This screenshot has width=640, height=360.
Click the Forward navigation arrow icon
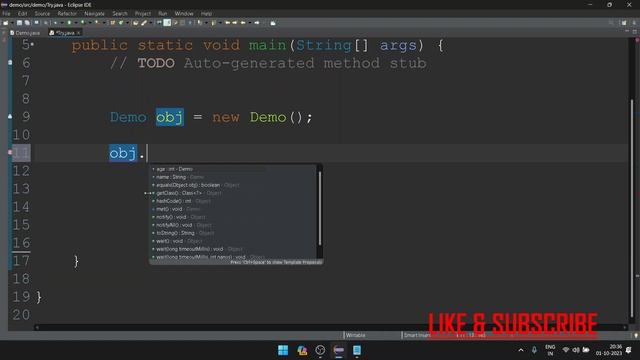point(257,23)
